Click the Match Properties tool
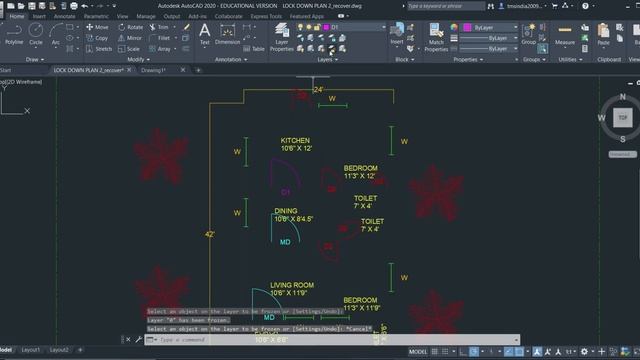640x360 pixels. (436, 37)
